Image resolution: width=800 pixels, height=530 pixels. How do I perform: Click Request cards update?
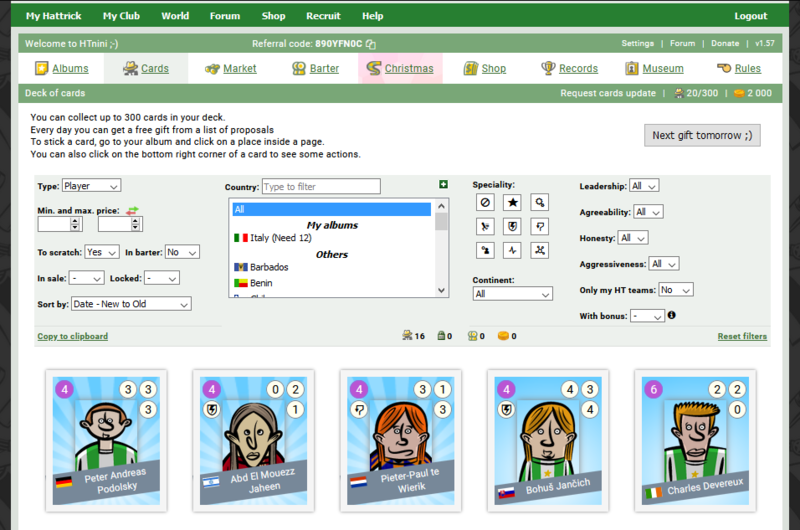point(608,93)
